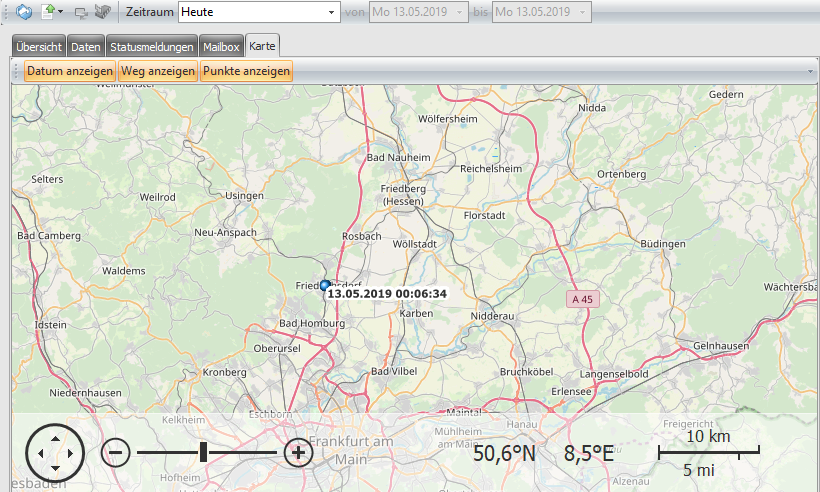Open the 'von' date picker dropdown
820x492 pixels.
pyautogui.click(x=459, y=12)
